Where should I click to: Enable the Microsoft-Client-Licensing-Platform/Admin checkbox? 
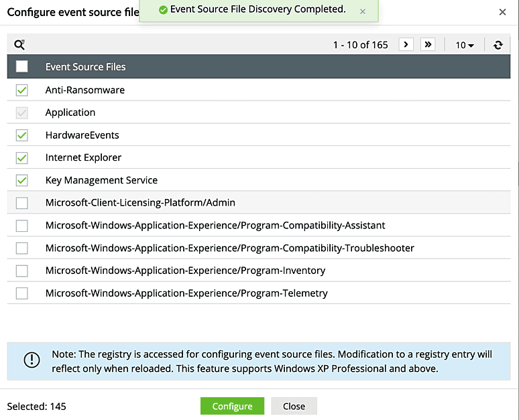[22, 203]
